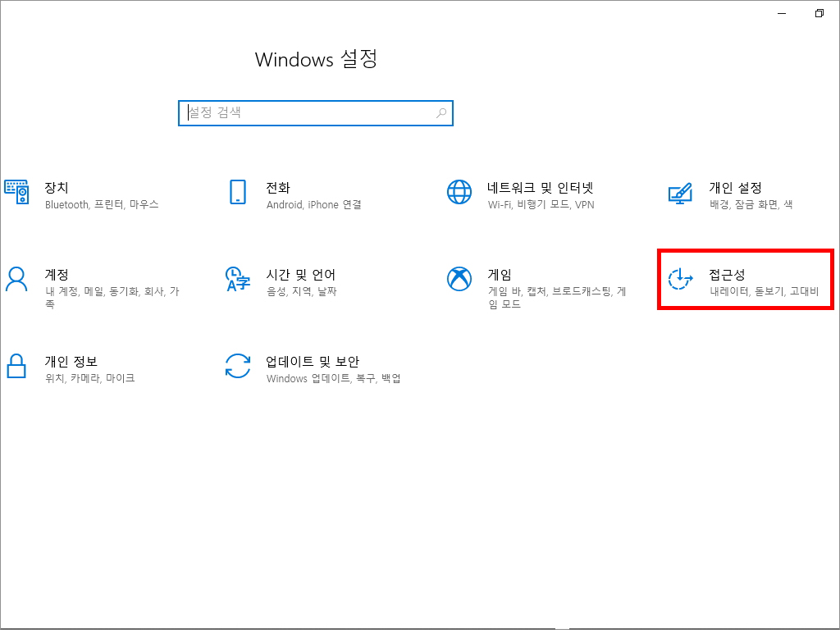
Task: Click the '배경, 잠금 화면, 색' description
Action: tap(751, 204)
